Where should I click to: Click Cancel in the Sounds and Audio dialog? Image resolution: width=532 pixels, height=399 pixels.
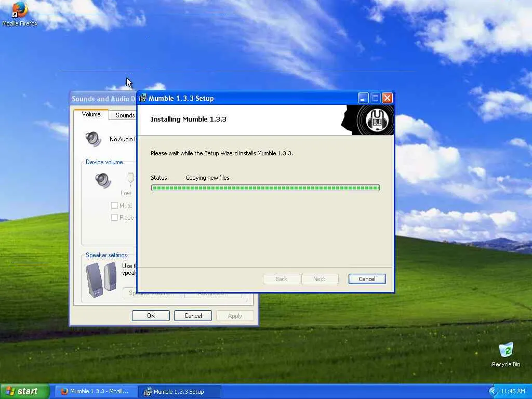coord(193,315)
